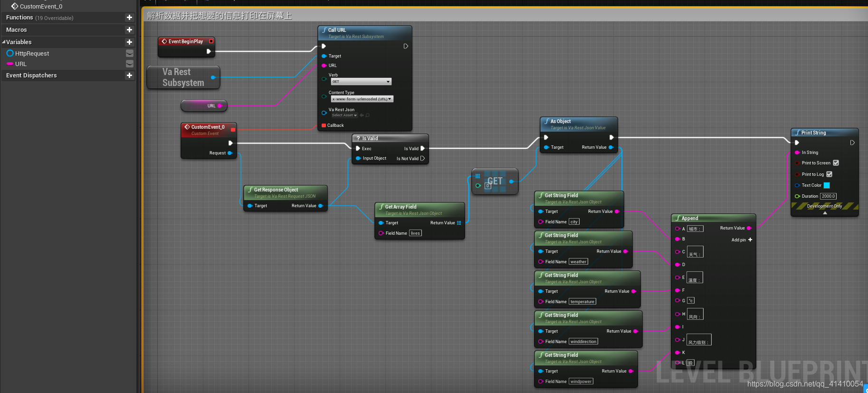The height and width of the screenshot is (393, 868).
Task: Select CustomEvent_0 in the graph list
Action: tap(41, 7)
